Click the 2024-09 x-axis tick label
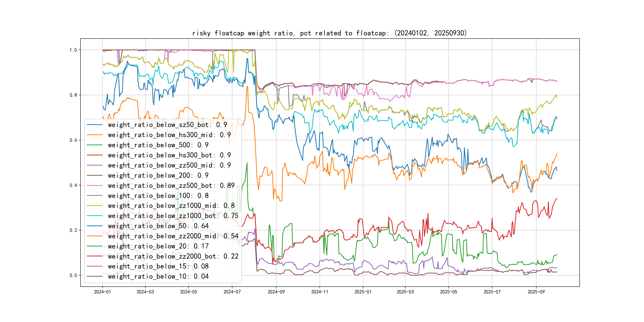The height and width of the screenshot is (322, 644). pyautogui.click(x=276, y=292)
